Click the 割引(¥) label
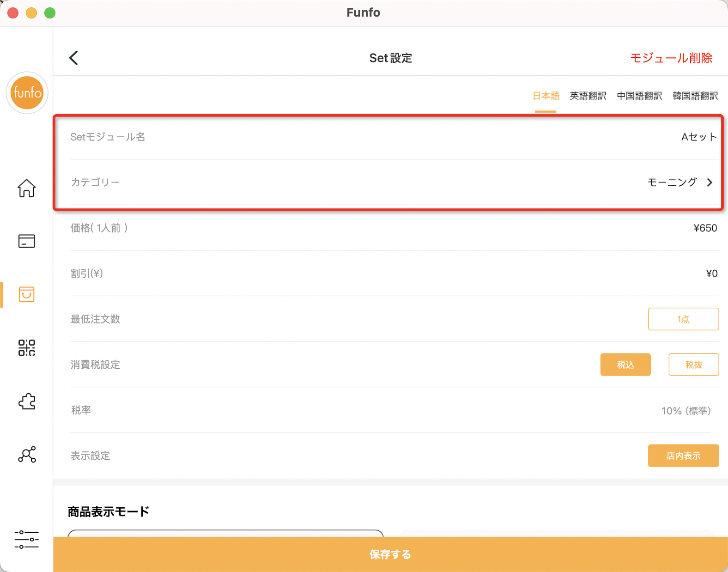Screen dimensions: 728x572 [87, 274]
